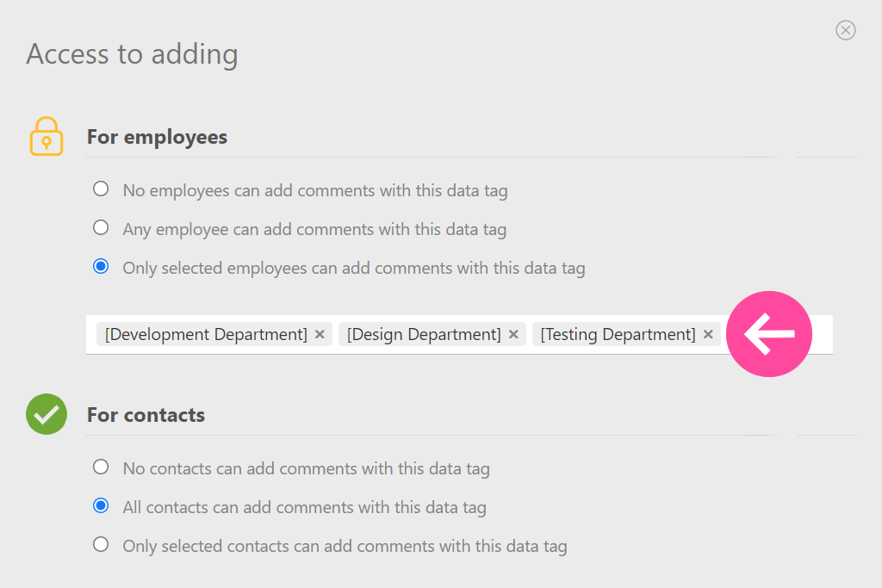Select No employees can add comments

coord(101,189)
